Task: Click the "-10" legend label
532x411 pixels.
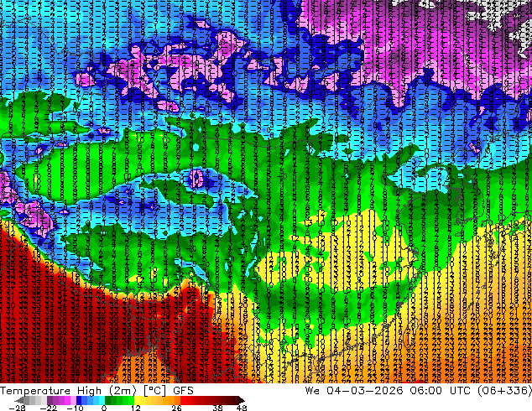Action: (x=75, y=408)
